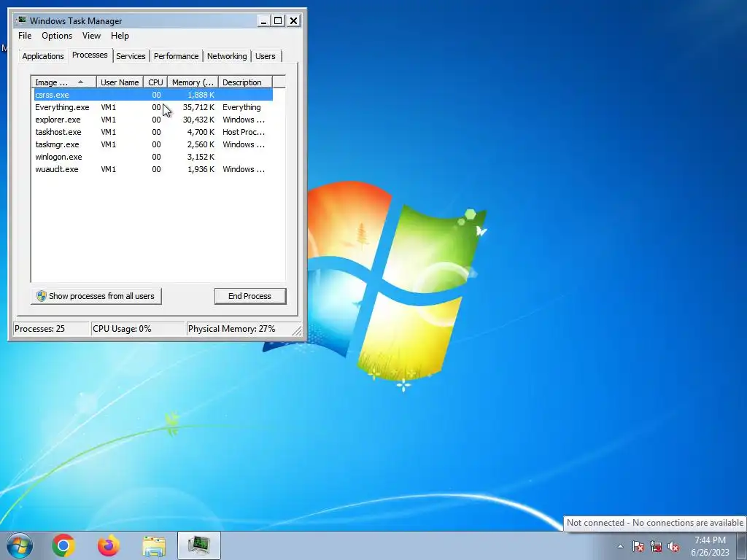Sort by CPU column header

(155, 82)
